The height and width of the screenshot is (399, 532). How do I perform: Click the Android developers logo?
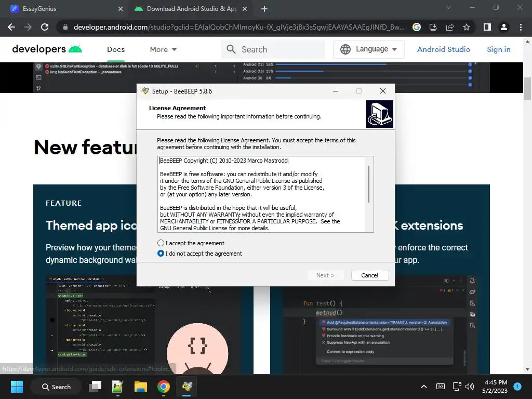point(47,49)
